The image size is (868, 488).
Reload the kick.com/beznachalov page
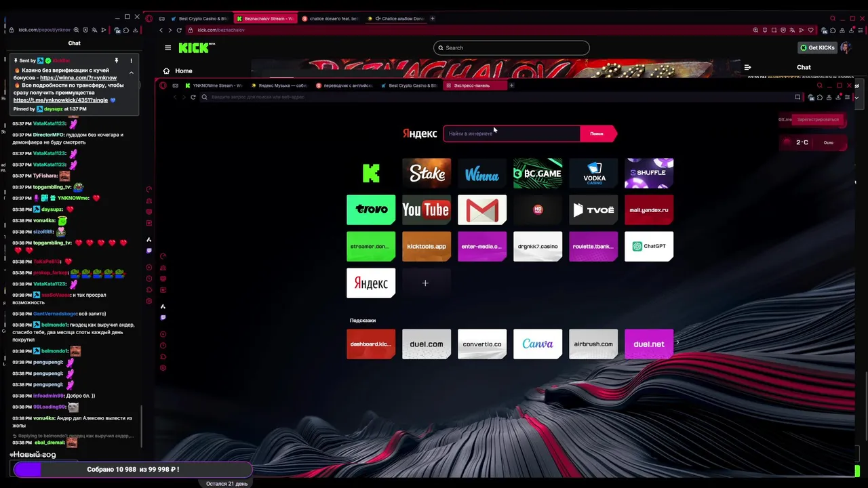[179, 30]
